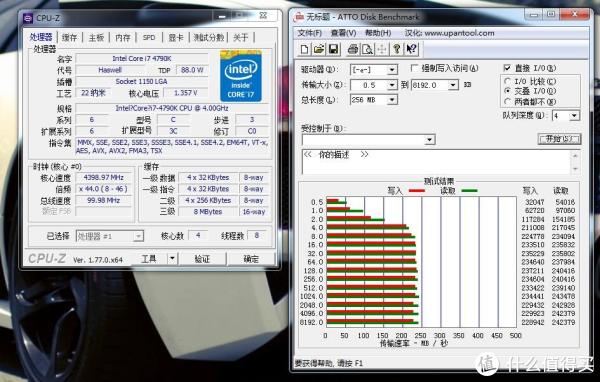Select the 两者都不 radio button

[507, 101]
